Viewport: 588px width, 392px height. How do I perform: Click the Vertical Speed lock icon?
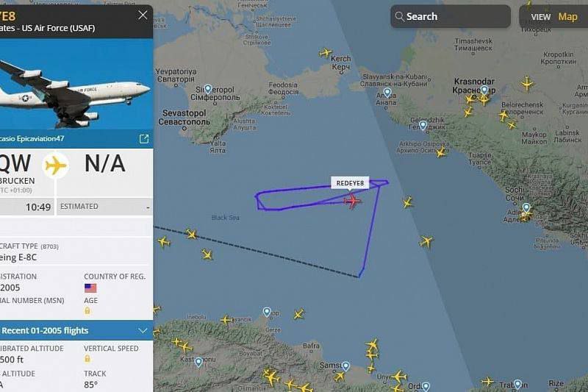[87, 359]
